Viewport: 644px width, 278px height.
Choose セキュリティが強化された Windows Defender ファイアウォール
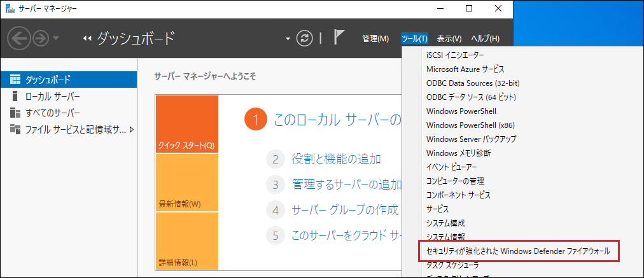tap(518, 251)
